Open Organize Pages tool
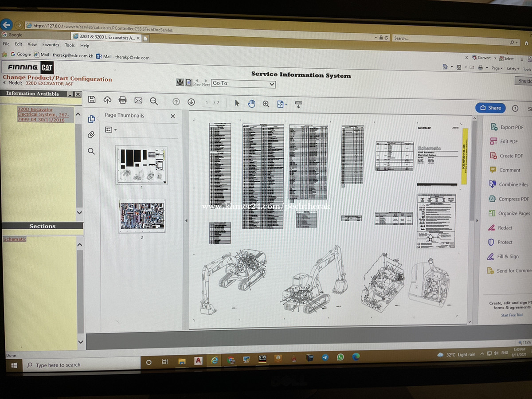Image resolution: width=532 pixels, height=399 pixels. 509,213
